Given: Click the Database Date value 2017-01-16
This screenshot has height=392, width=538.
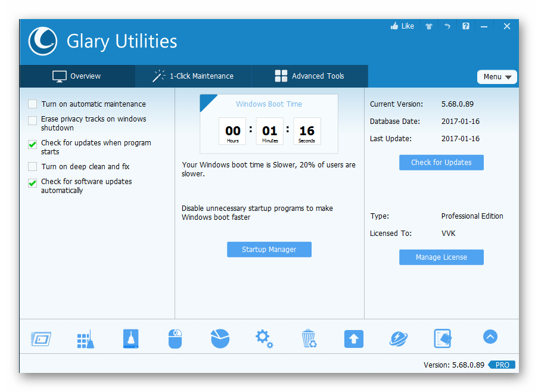Looking at the screenshot, I should tap(461, 122).
